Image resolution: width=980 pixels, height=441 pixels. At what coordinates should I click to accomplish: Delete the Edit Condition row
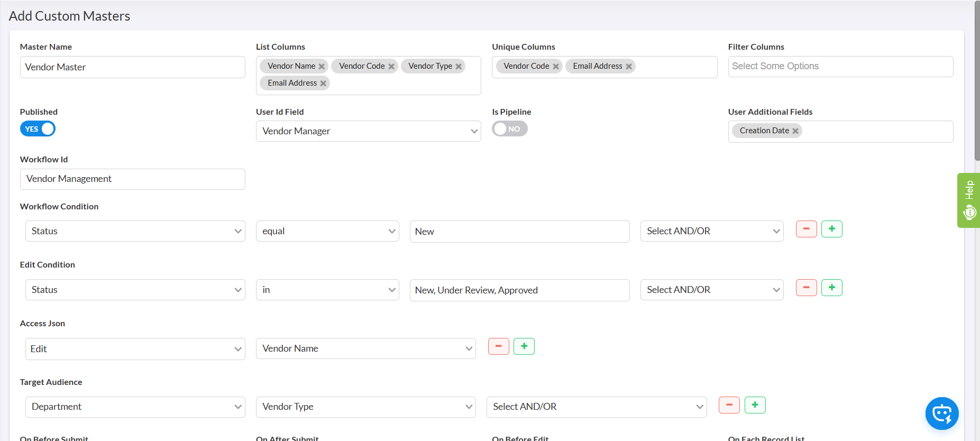coord(806,288)
